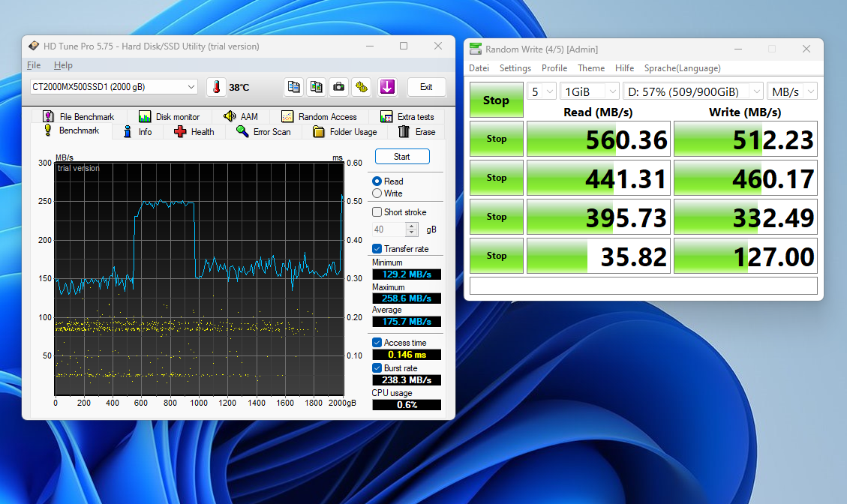Enable the Short stroke checkbox
Viewport: 847px width, 504px height.
point(377,212)
